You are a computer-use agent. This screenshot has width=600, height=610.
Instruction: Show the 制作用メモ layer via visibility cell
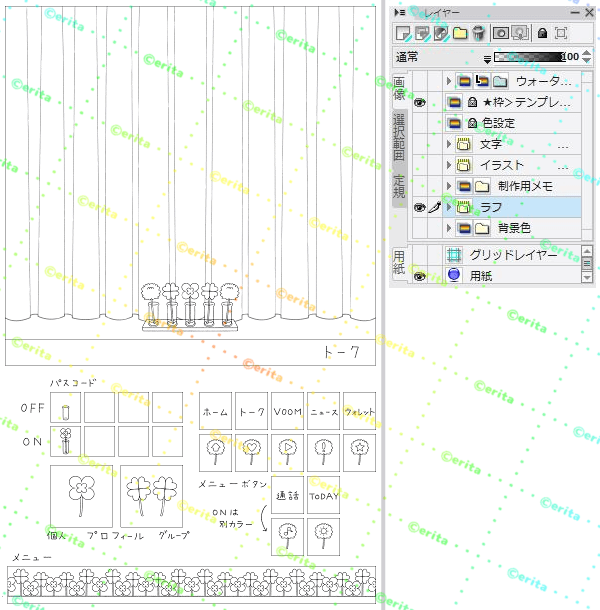419,186
